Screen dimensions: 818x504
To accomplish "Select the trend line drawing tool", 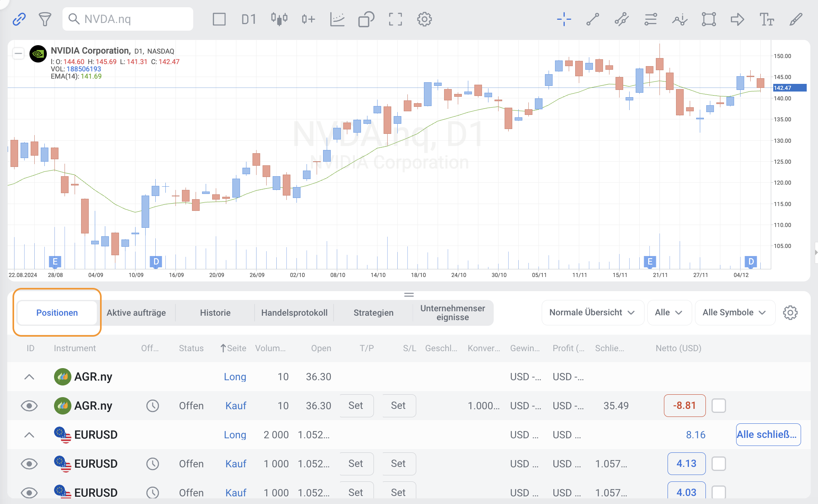I will pos(593,19).
